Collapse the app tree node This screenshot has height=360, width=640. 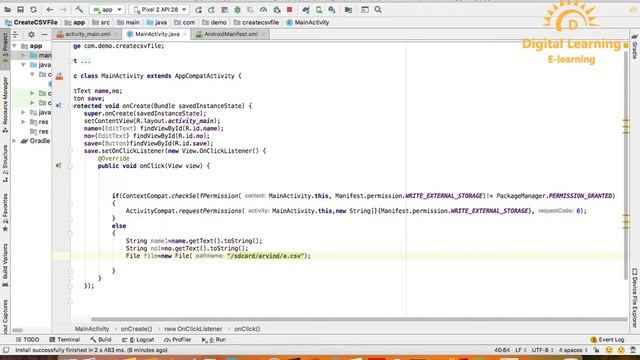pyautogui.click(x=15, y=46)
